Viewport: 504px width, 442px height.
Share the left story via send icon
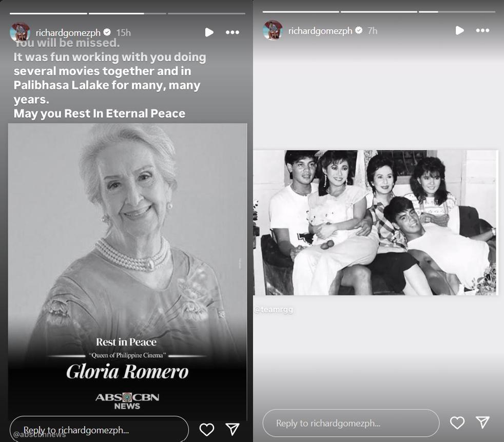point(232,430)
